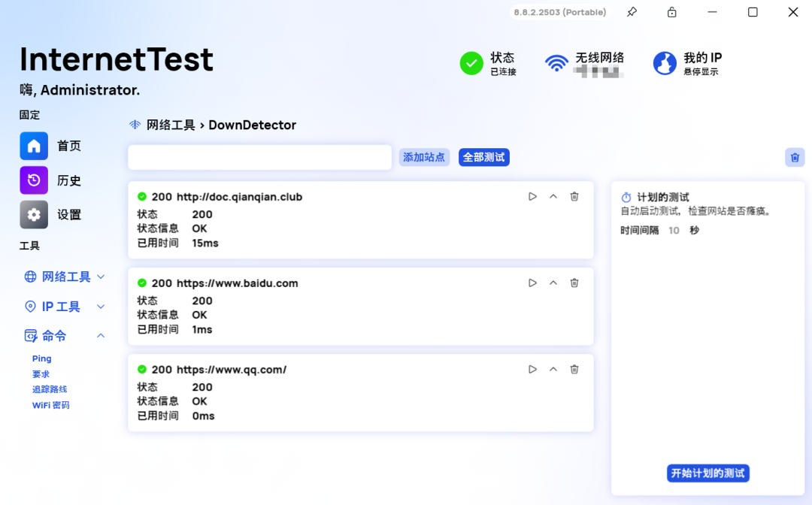Collapse the www.qq.com result card
Viewport: 812px width, 505px height.
[553, 370]
